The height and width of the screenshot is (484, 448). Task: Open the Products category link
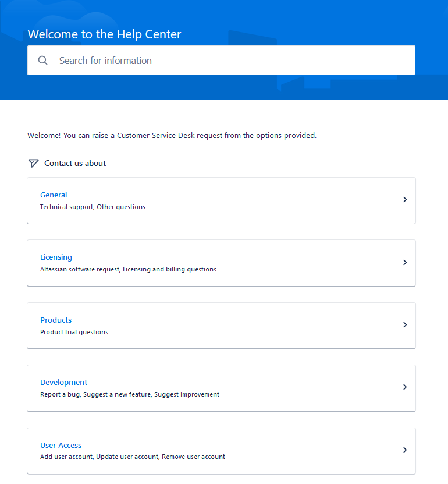coord(56,320)
